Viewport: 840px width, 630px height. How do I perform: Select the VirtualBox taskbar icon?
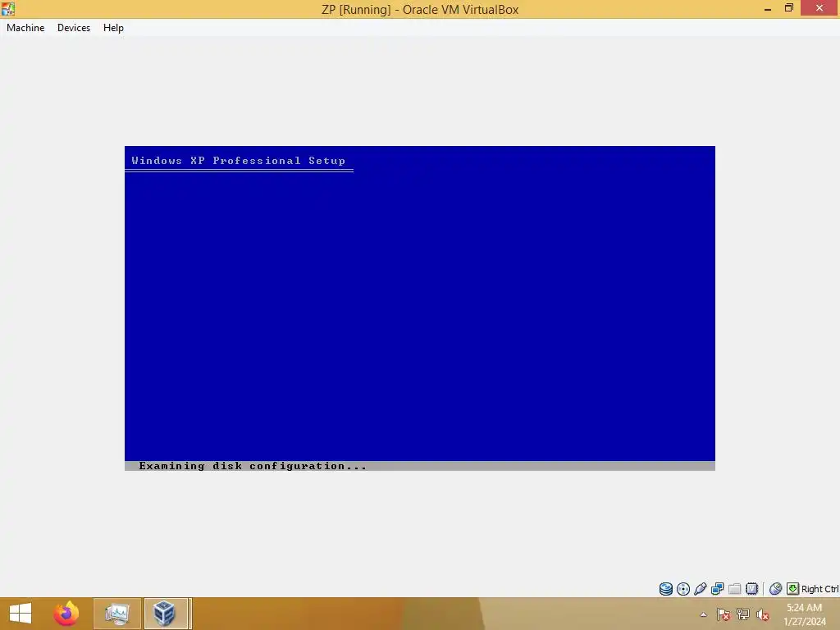[x=166, y=614]
